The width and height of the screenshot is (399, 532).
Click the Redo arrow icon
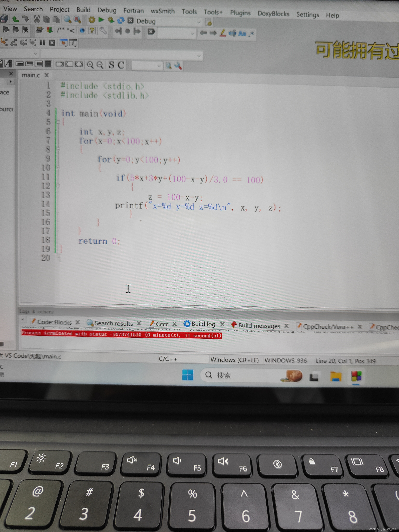25,19
